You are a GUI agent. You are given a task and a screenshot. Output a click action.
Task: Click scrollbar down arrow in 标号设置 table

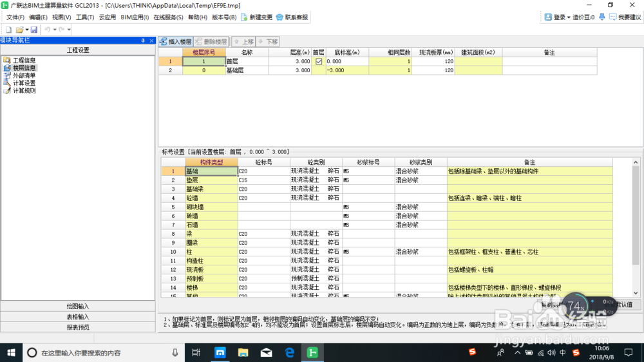click(636, 293)
